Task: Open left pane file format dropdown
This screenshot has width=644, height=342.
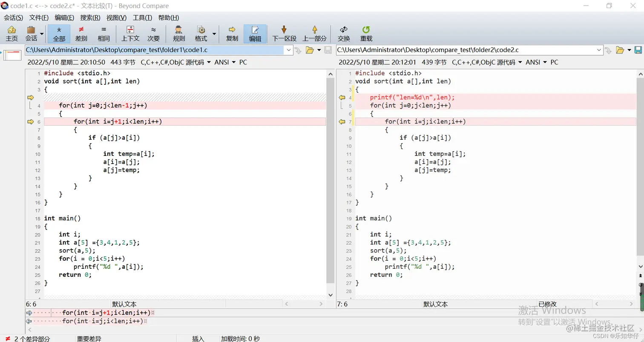Action: (175, 62)
